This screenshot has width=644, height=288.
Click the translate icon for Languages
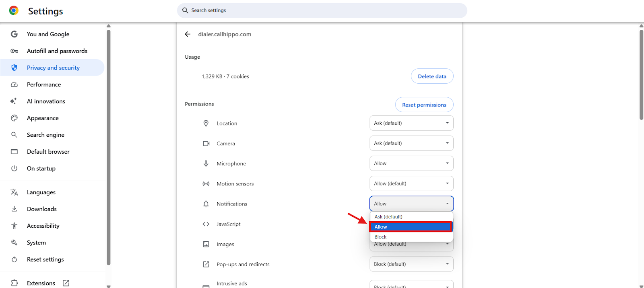[14, 192]
